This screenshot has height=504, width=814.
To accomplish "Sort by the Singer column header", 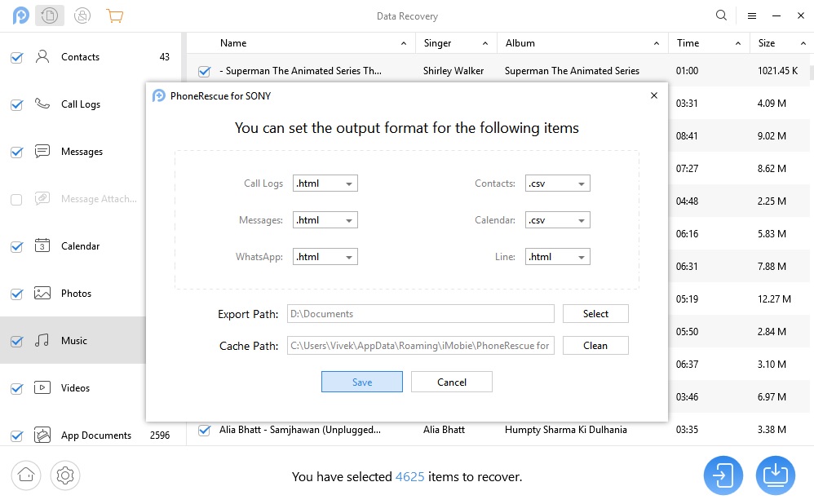I will coord(456,43).
